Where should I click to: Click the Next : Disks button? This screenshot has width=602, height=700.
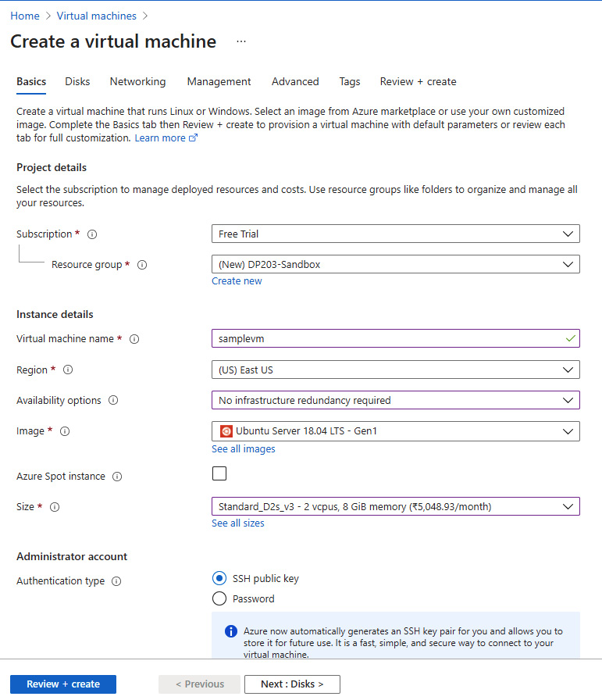[292, 684]
